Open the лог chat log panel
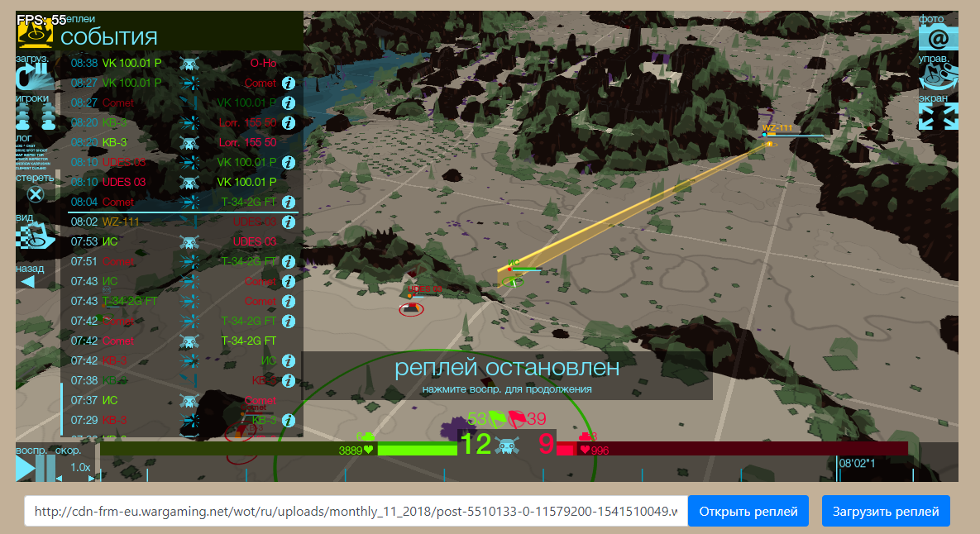Image resolution: width=980 pixels, height=534 pixels. [x=31, y=155]
